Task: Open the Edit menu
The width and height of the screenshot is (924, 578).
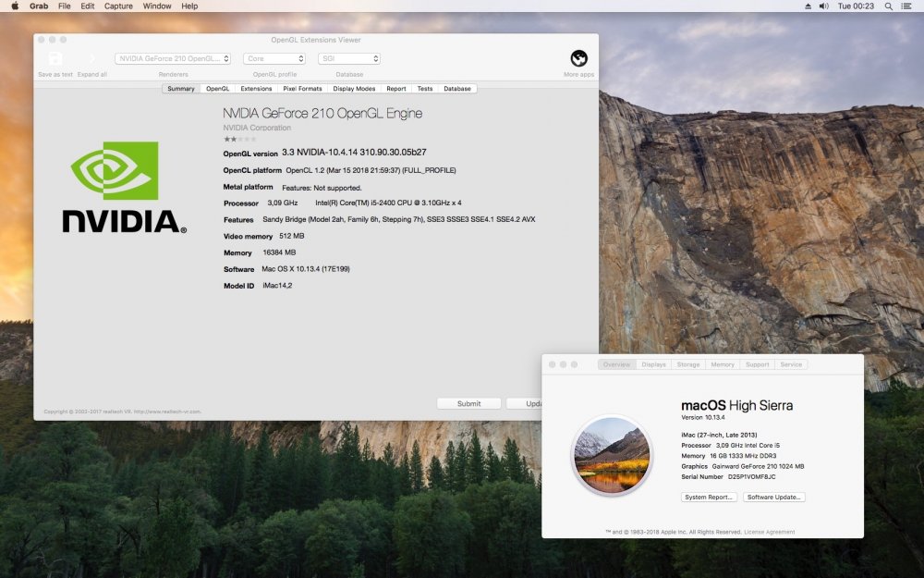Action: click(88, 6)
